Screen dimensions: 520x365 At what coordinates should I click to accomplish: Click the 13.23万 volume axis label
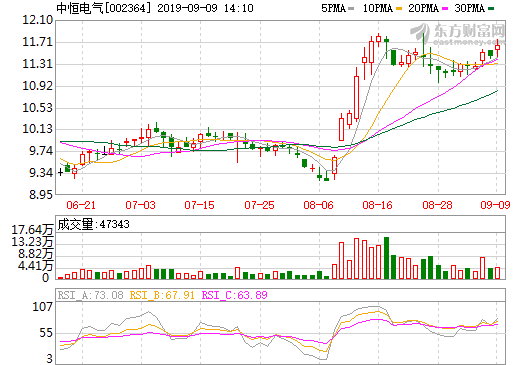[32, 242]
